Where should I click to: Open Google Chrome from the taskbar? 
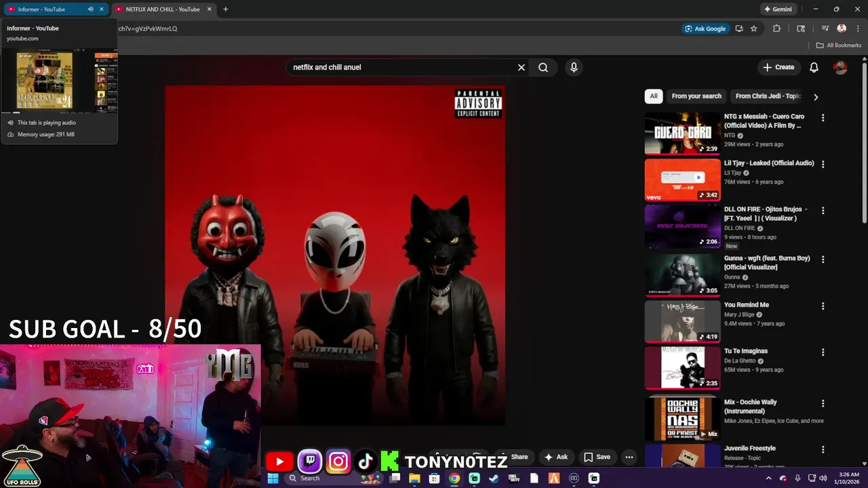tap(454, 478)
